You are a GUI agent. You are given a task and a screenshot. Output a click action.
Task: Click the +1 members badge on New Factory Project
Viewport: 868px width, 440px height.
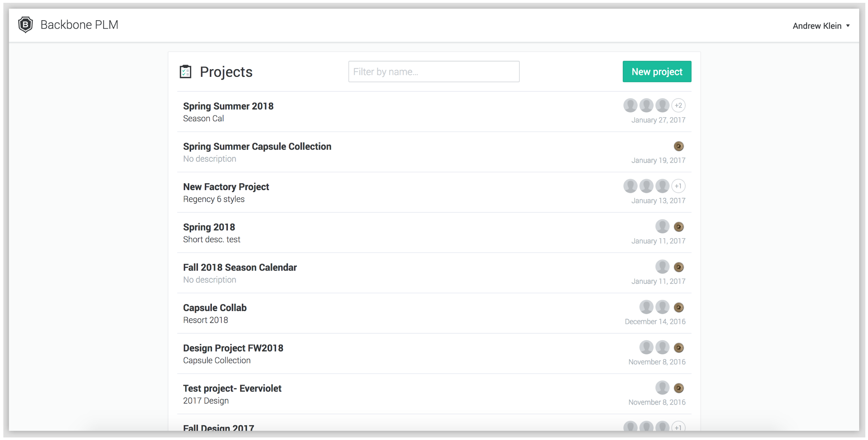pos(678,186)
